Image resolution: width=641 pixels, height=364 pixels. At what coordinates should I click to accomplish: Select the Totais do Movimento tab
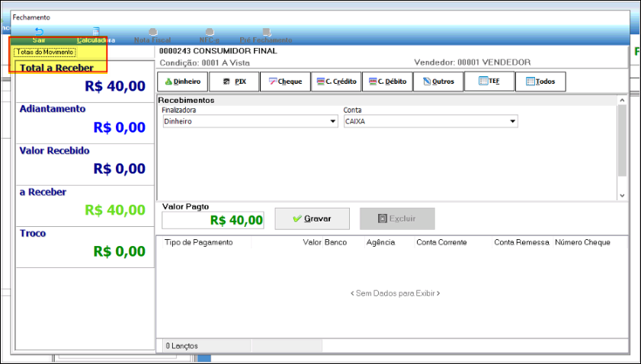tap(45, 52)
